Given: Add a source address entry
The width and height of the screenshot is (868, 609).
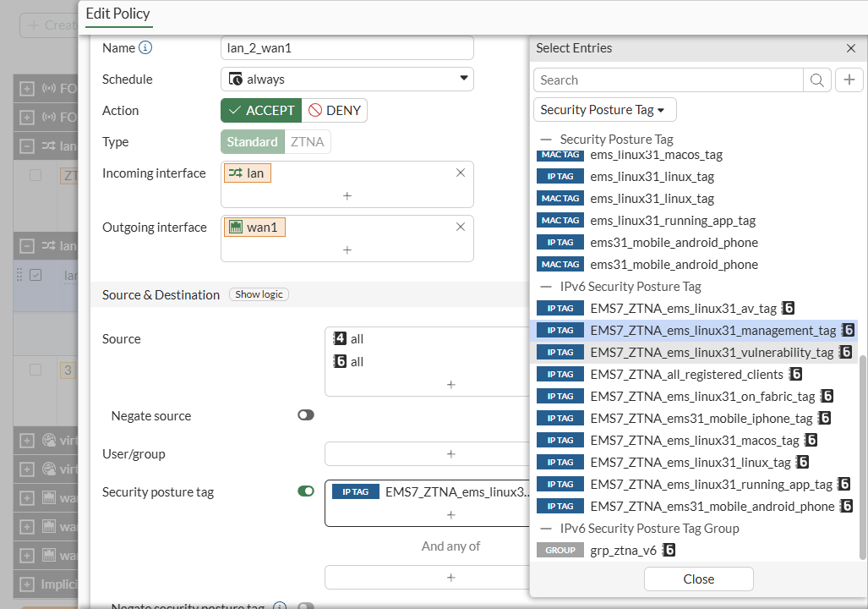Looking at the screenshot, I should click(x=450, y=384).
